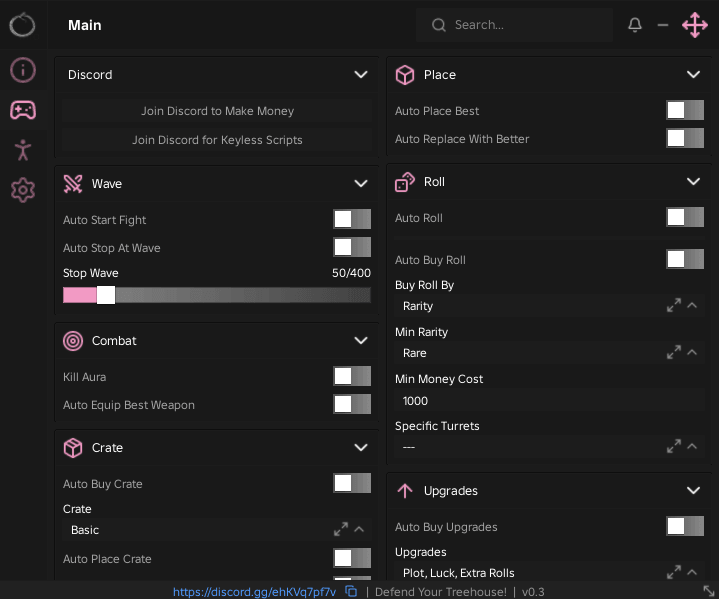Click the Min Money Cost field 1000
This screenshot has width=719, height=599.
[549, 401]
